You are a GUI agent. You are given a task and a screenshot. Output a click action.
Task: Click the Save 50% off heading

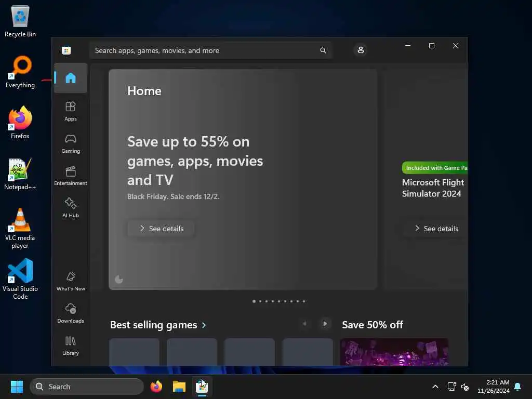pyautogui.click(x=373, y=325)
